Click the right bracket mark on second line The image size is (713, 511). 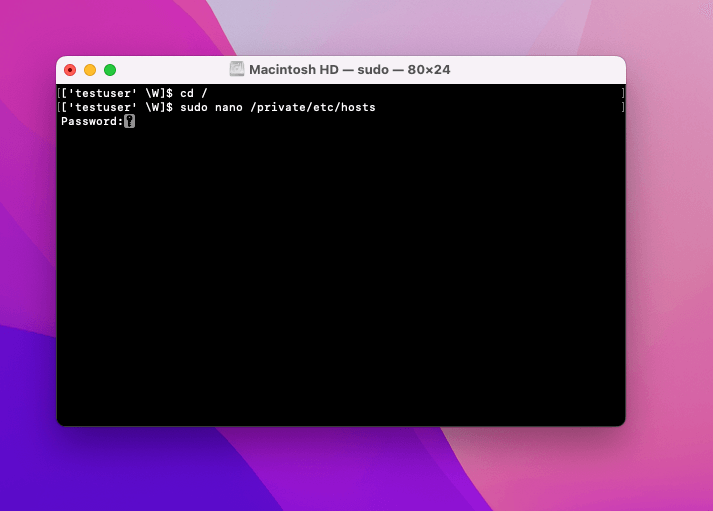coord(622,107)
